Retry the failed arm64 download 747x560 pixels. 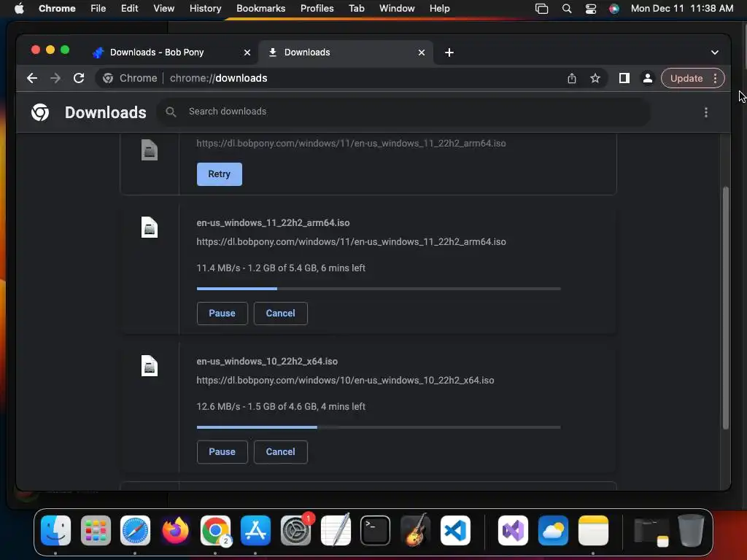[219, 174]
